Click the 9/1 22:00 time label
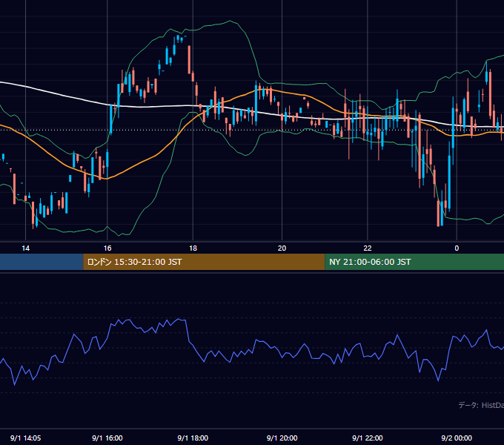Viewport: 504px width, 445px height. tap(368, 438)
